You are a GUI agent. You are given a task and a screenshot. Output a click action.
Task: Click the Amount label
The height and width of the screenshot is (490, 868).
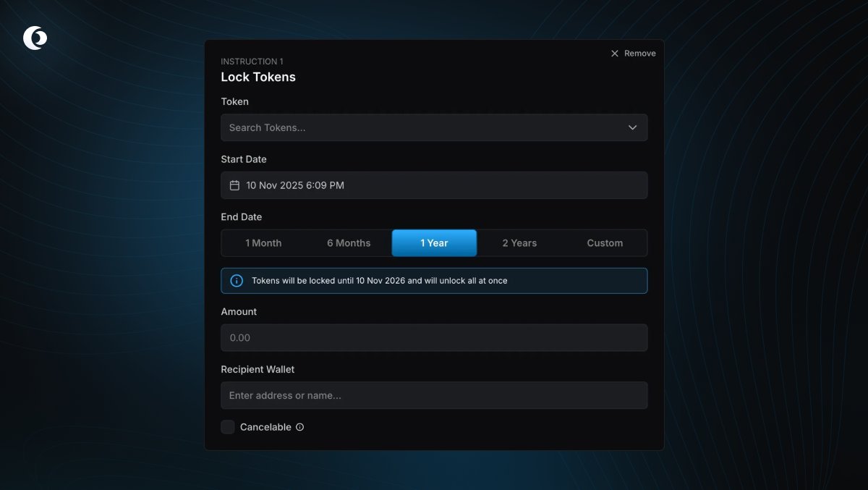click(239, 312)
